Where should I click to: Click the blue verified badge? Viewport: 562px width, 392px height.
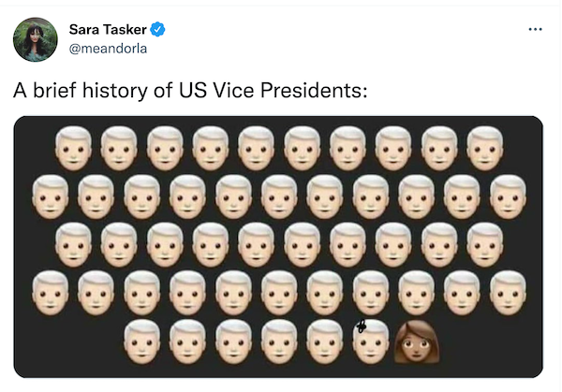pyautogui.click(x=158, y=29)
